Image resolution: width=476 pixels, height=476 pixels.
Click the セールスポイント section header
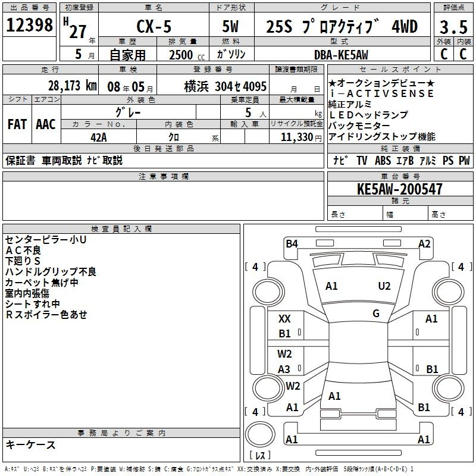point(400,69)
